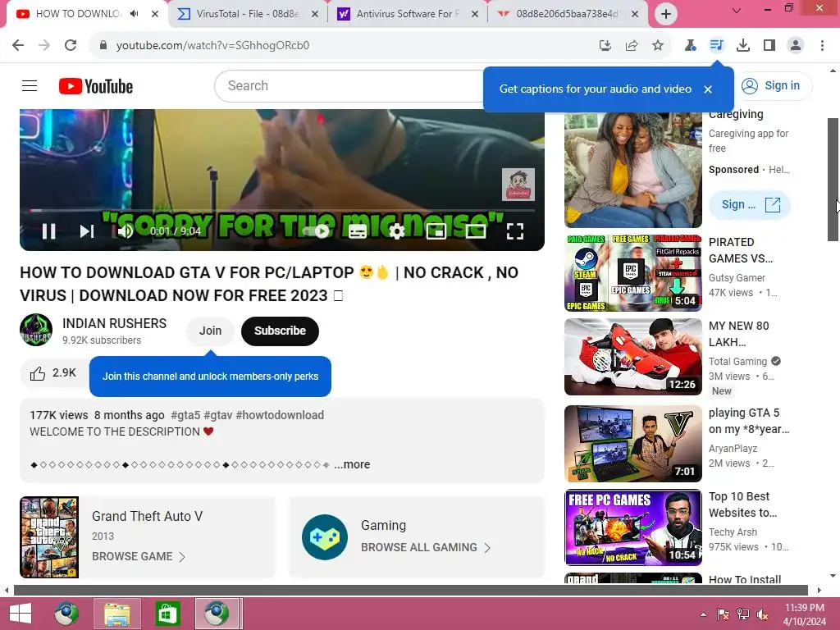
Task: Open the #gta5 hashtag
Action: (185, 415)
